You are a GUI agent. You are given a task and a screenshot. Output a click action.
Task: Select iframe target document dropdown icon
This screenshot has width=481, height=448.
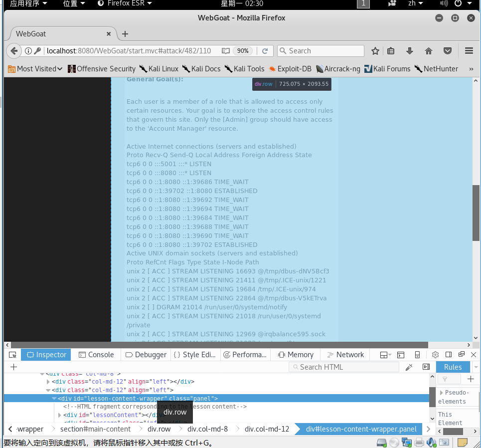(386, 355)
